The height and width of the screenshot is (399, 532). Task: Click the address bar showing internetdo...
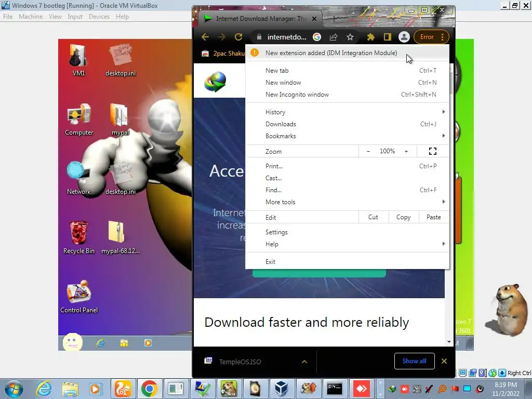point(287,37)
